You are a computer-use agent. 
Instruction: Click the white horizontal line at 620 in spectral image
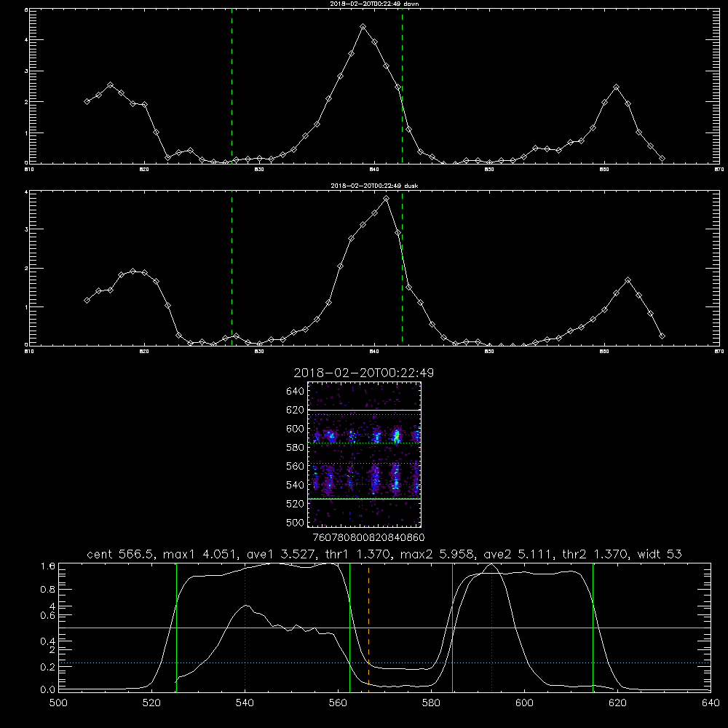(x=364, y=410)
